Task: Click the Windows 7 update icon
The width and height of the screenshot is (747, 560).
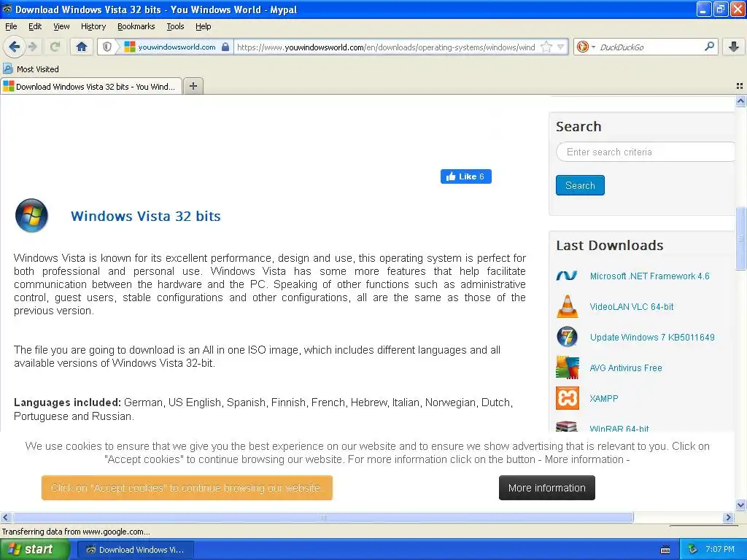Action: click(x=567, y=337)
